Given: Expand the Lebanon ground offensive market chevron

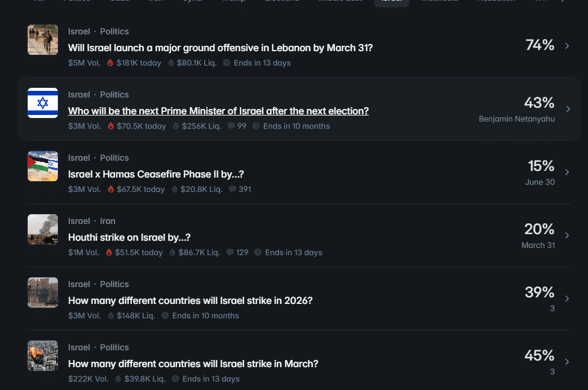Looking at the screenshot, I should (567, 46).
